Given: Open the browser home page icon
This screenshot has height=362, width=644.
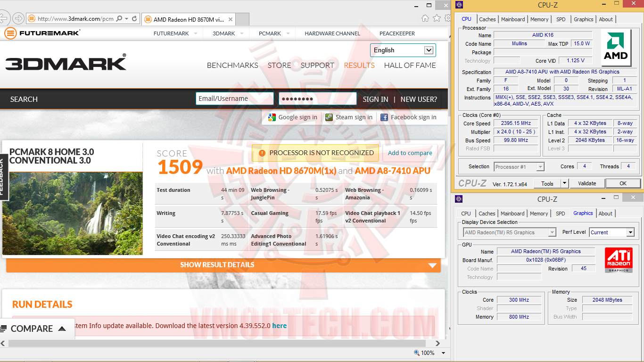Looking at the screenshot, I should pos(425,18).
